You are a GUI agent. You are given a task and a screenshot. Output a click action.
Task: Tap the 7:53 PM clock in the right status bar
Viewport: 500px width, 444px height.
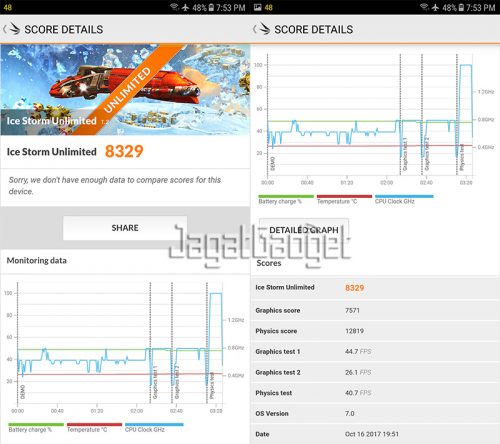tap(481, 8)
